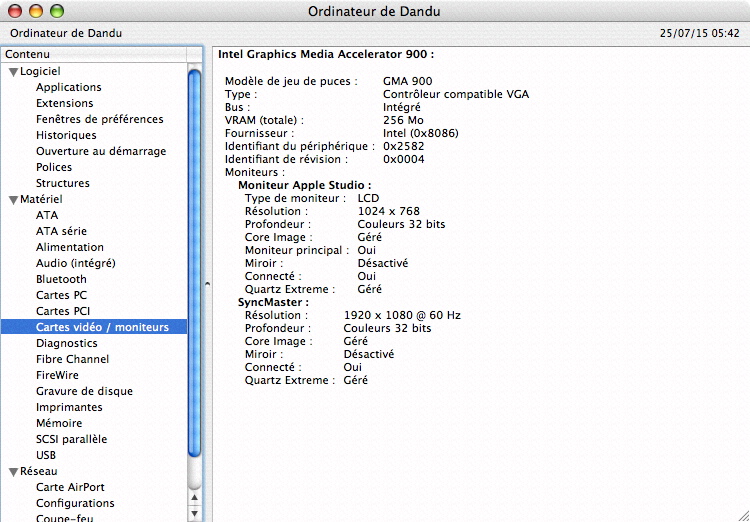Click the 1920 x 1080 @ 60 Hz value

[402, 315]
